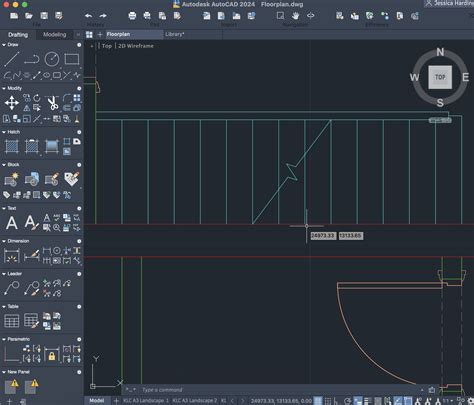
Task: Open Draw panel options circle button
Action: tap(79, 45)
